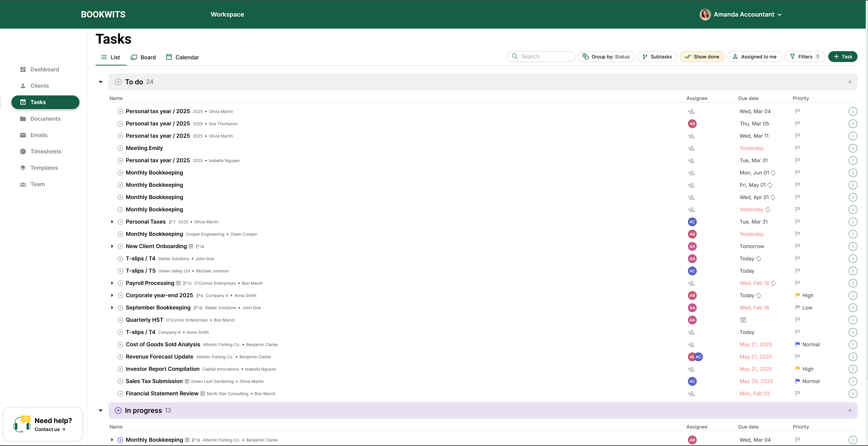The image size is (868, 446).
Task: Create a new task
Action: pyautogui.click(x=842, y=56)
